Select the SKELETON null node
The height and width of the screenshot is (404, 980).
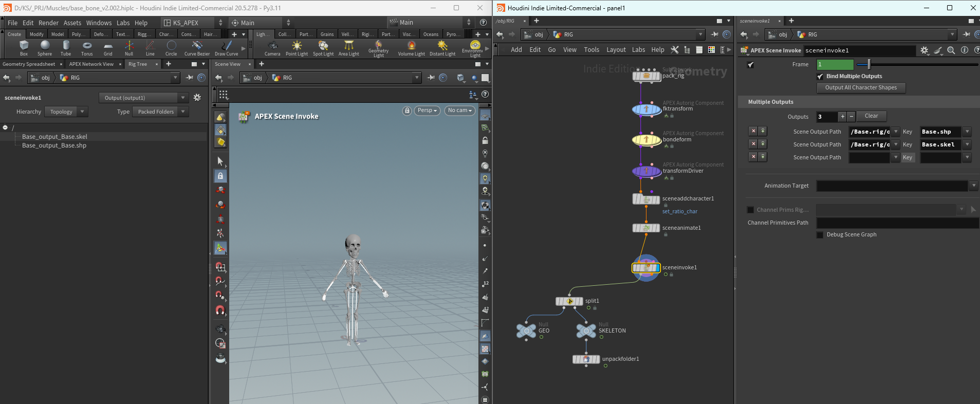point(586,331)
